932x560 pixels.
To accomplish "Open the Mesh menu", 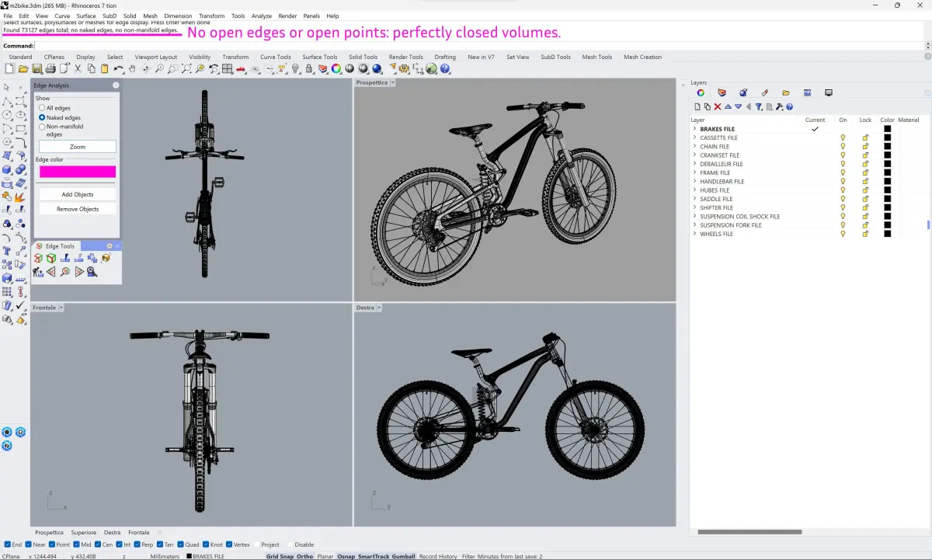I will point(150,16).
